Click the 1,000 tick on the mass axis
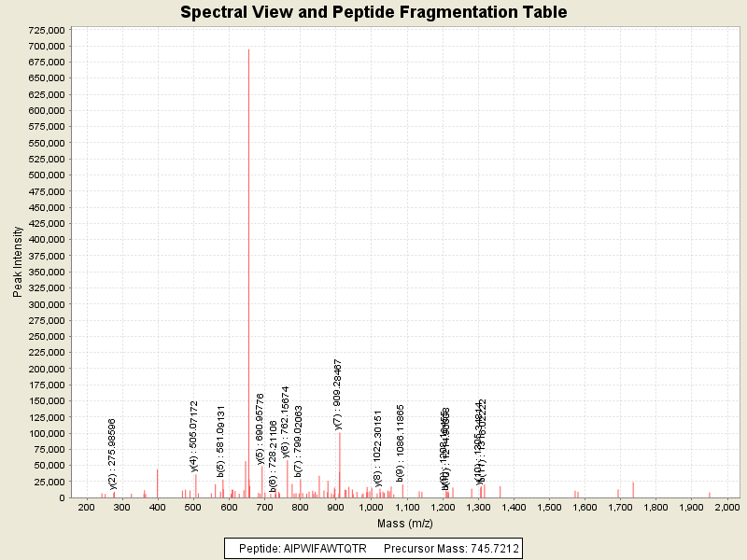 click(x=371, y=507)
